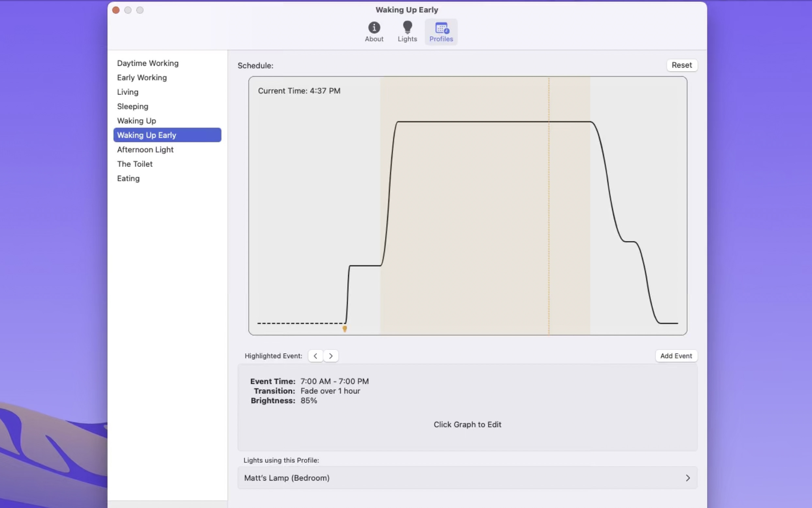Select the Profiles calendar tab
The width and height of the screenshot is (812, 508).
(x=441, y=32)
